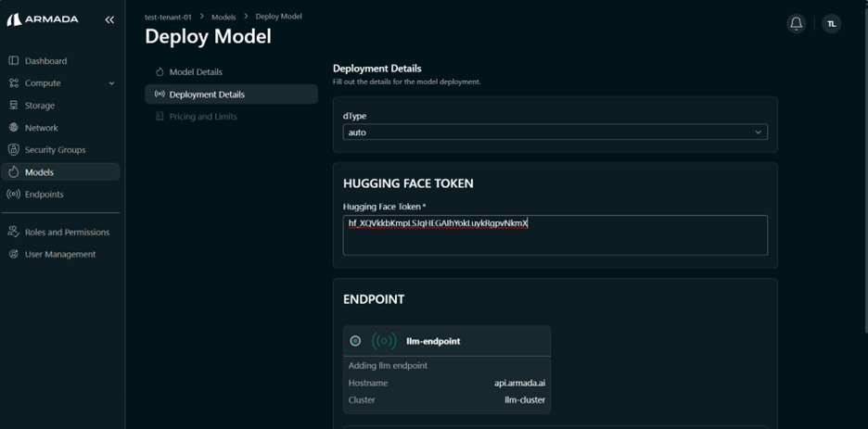
Task: Click the Dashboard icon in sidebar
Action: 14,61
